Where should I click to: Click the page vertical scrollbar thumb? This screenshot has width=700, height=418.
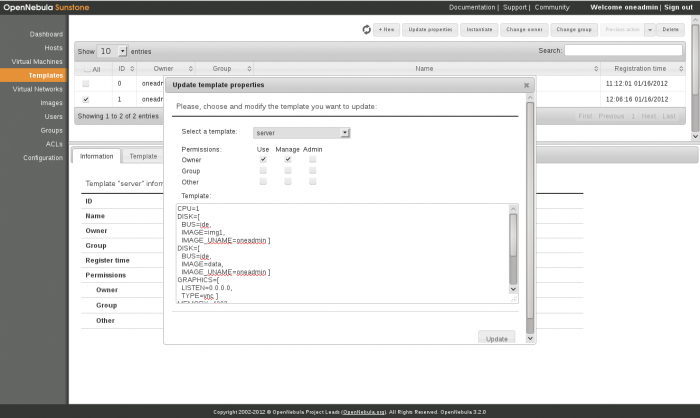click(695, 59)
